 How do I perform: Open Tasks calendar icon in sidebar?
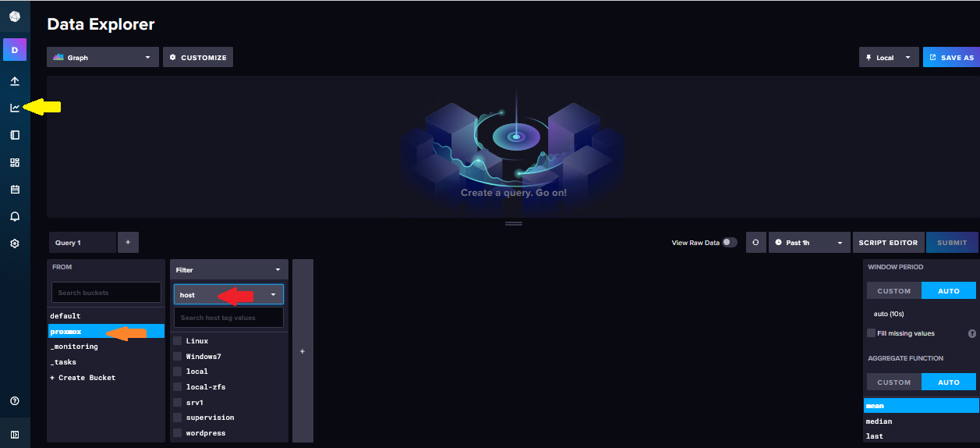click(x=15, y=190)
